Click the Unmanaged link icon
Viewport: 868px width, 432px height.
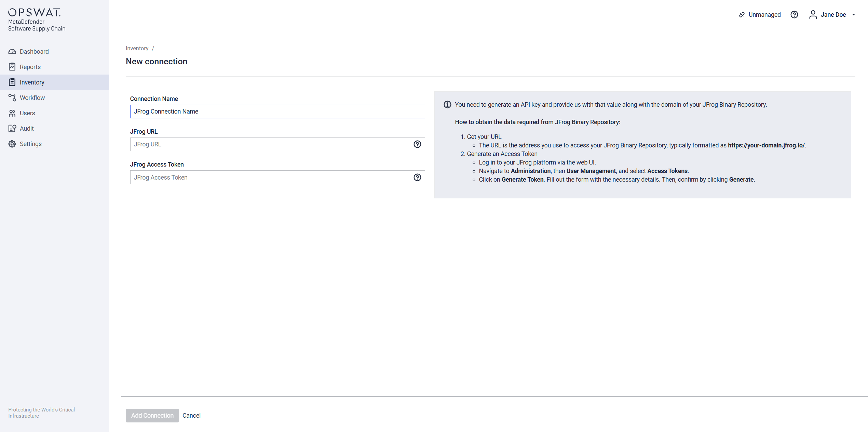coord(742,15)
